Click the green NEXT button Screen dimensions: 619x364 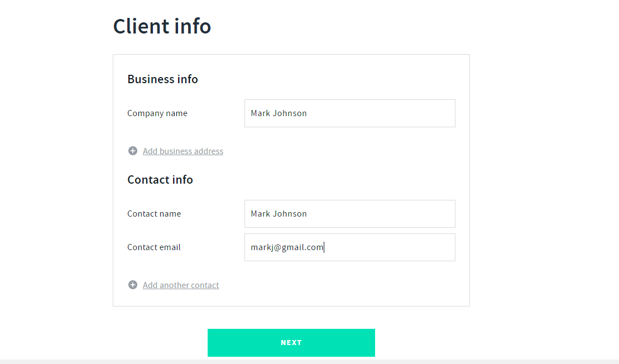coord(291,343)
